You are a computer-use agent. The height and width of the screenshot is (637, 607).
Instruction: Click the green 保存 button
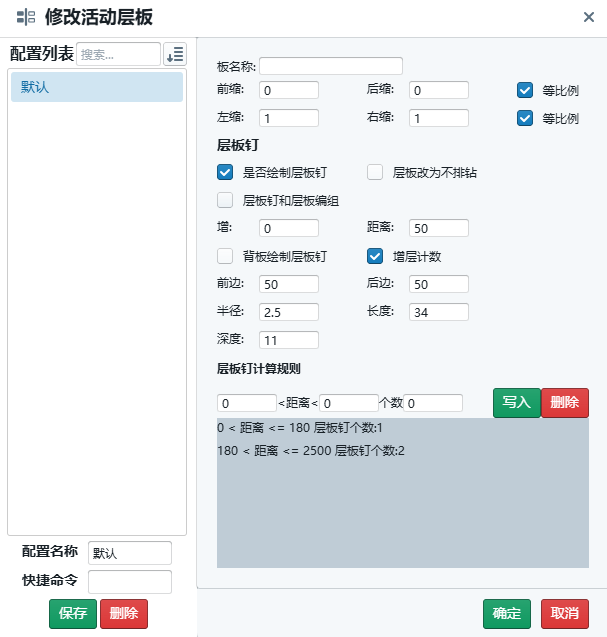(73, 613)
